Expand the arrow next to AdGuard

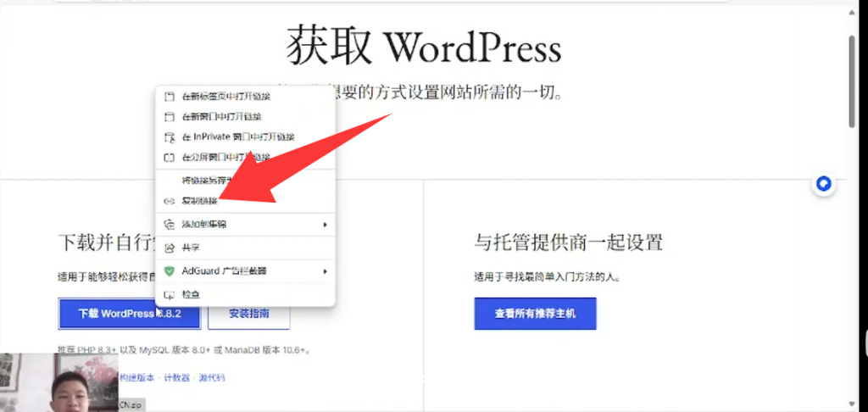pos(325,271)
